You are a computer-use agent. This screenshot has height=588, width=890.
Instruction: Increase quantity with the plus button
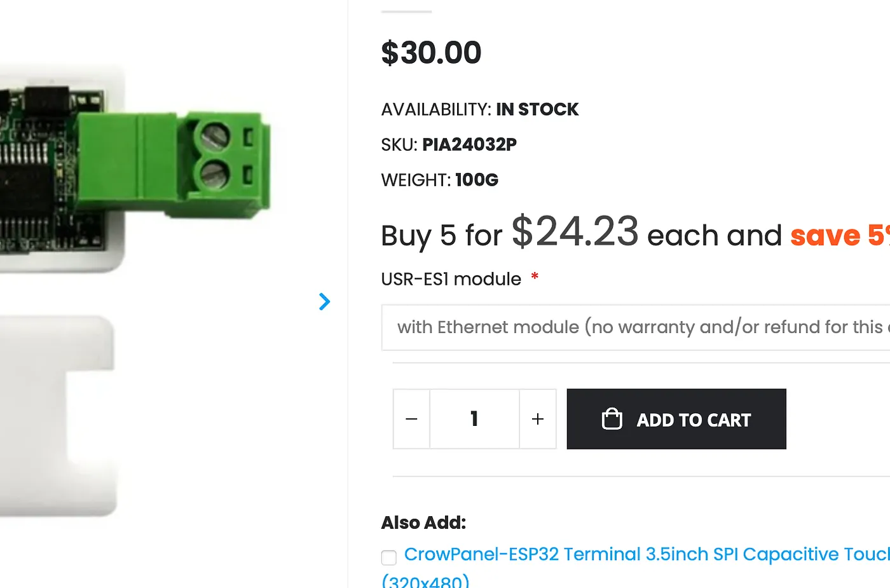[538, 419]
